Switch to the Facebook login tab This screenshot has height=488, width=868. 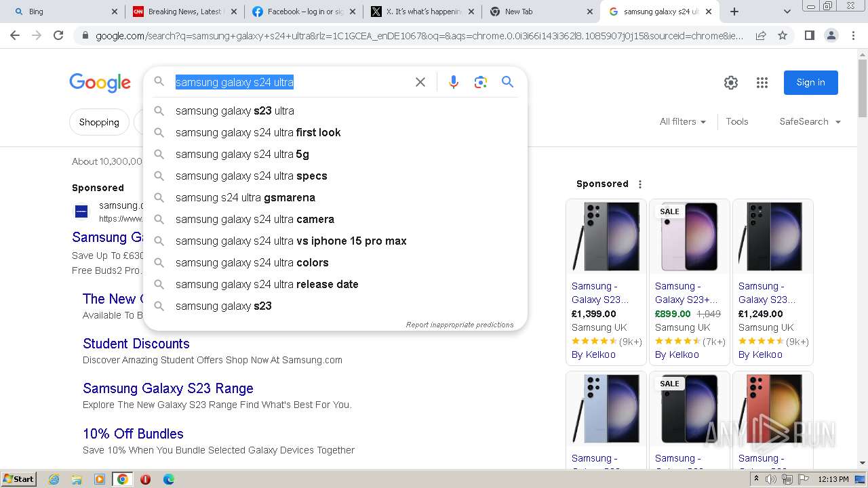303,12
